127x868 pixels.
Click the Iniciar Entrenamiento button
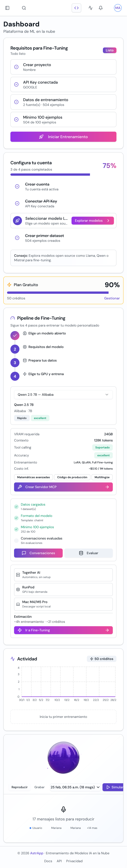(x=64, y=137)
